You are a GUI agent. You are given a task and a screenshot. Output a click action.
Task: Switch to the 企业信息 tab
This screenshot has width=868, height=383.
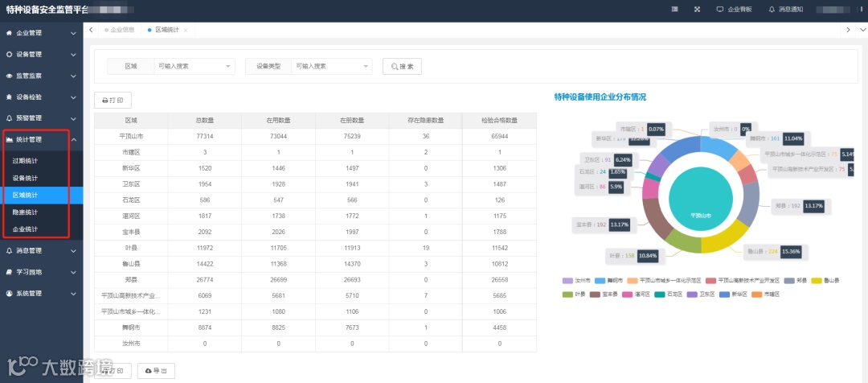click(119, 30)
